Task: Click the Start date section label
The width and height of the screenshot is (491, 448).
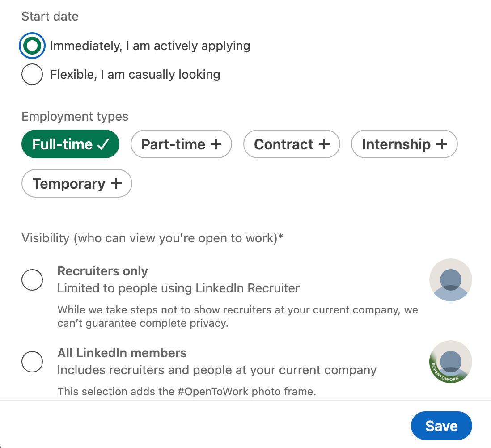Action: click(x=50, y=16)
